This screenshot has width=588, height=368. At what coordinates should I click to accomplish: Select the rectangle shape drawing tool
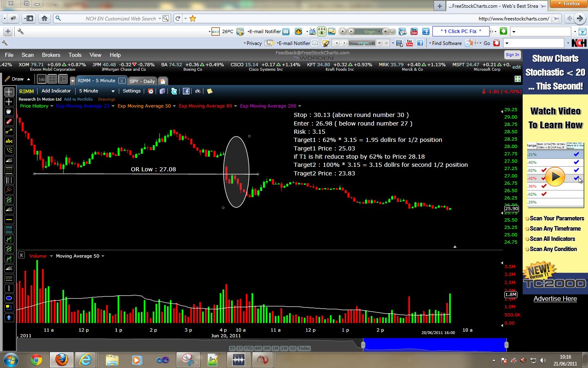point(9,308)
